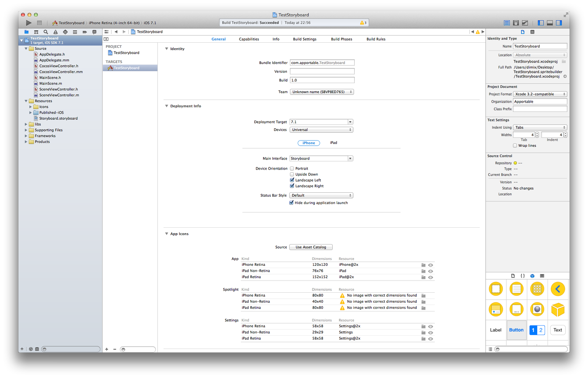Show the standard editor
The width and height of the screenshot is (588, 378).
(x=507, y=23)
